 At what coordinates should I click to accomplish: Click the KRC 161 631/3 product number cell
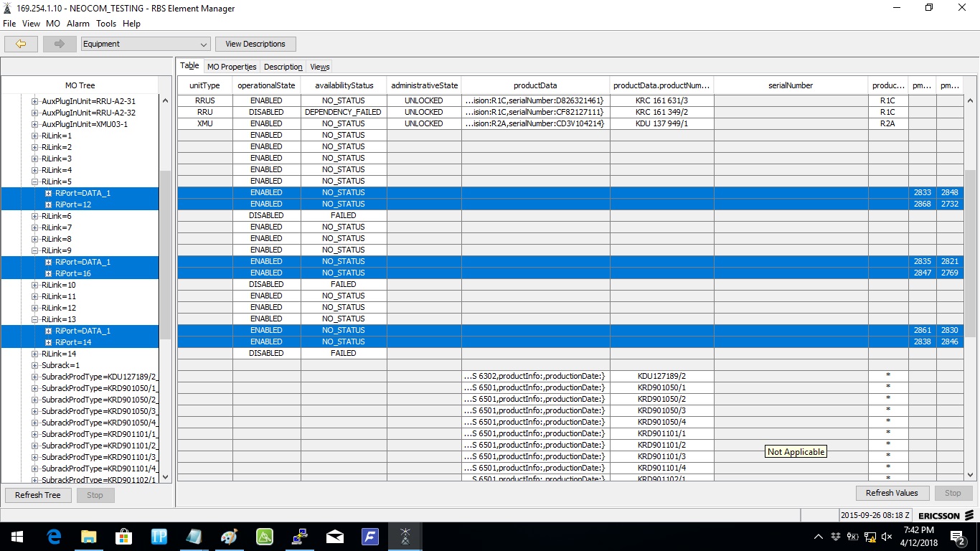661,100
